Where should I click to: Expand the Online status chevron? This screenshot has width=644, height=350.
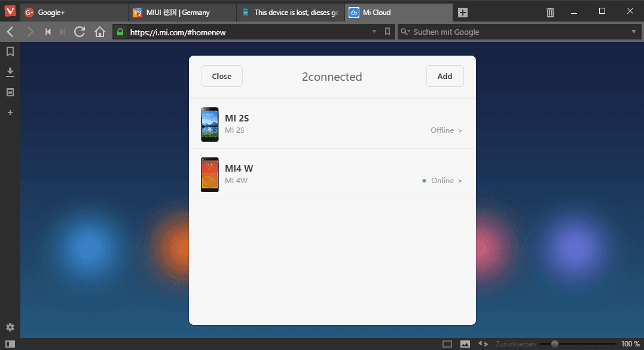[x=460, y=181]
